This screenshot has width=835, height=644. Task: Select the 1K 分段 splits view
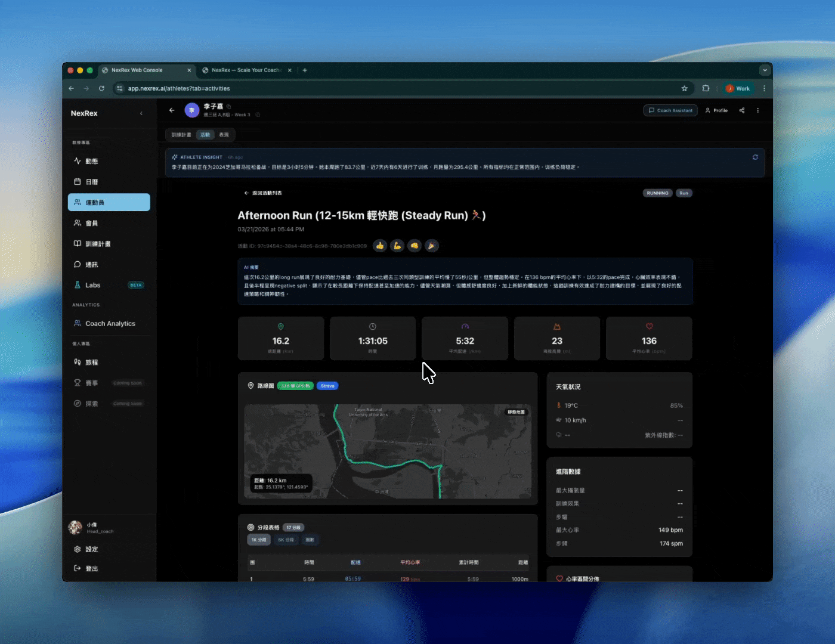point(259,540)
